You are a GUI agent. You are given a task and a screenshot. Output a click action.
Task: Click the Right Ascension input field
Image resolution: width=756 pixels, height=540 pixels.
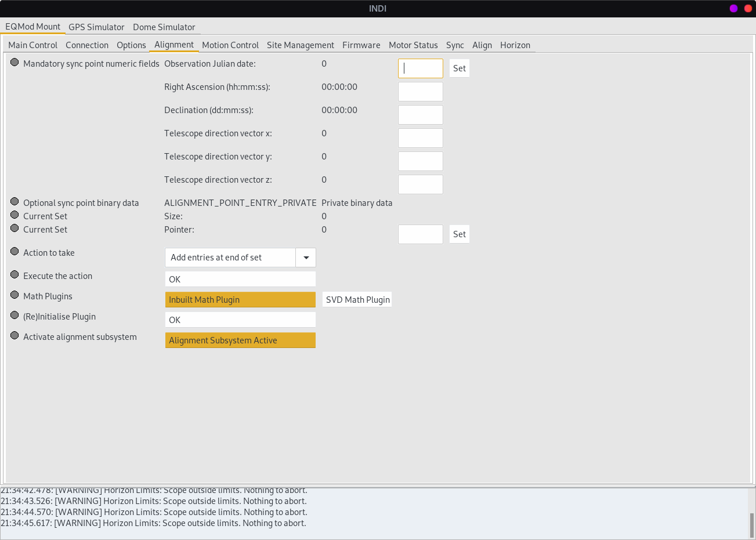421,92
